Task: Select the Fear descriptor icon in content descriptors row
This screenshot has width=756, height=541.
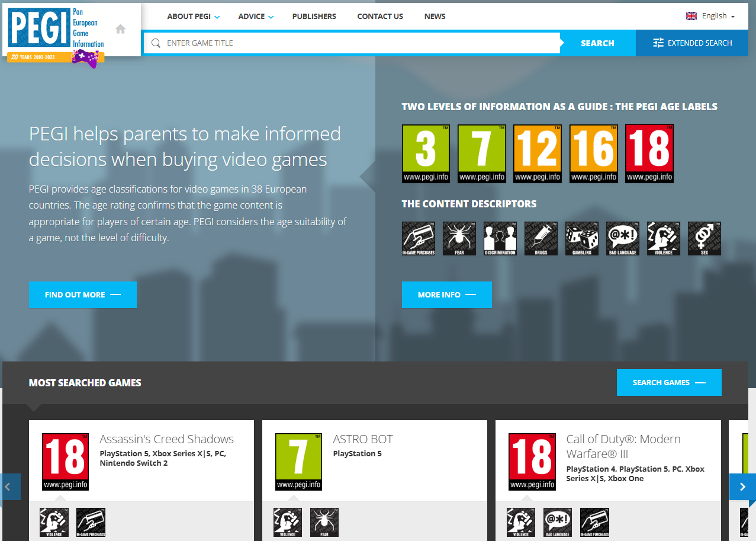Action: [x=459, y=239]
